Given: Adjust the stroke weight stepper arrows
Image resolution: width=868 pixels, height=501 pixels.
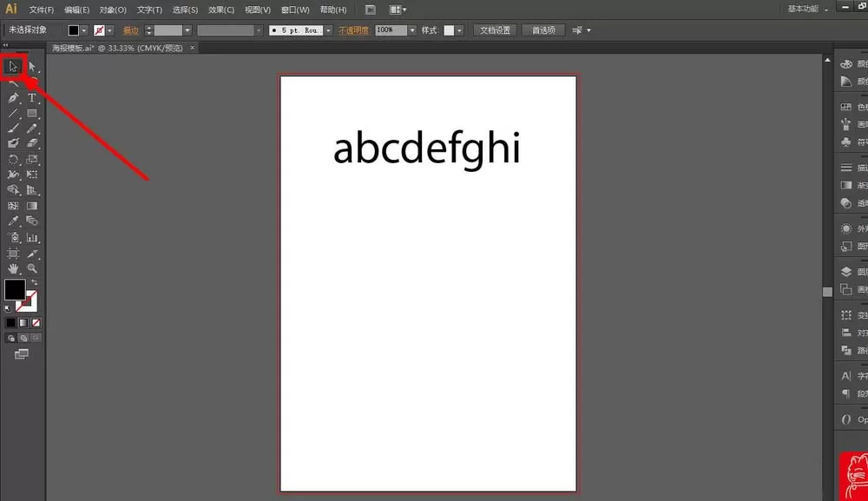Looking at the screenshot, I should 148,30.
